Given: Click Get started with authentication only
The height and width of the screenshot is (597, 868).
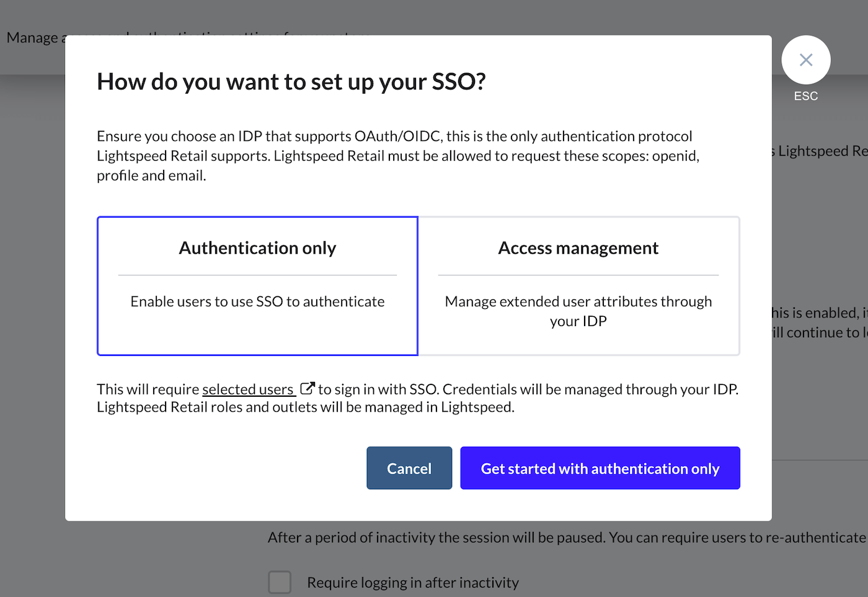Looking at the screenshot, I should pos(600,468).
